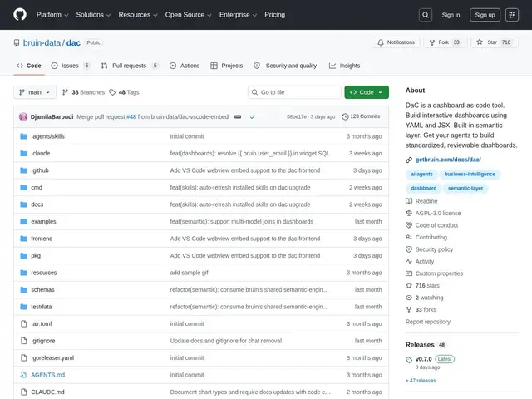Open the examples folder
Viewport: 532px width, 399px height.
[x=43, y=222]
